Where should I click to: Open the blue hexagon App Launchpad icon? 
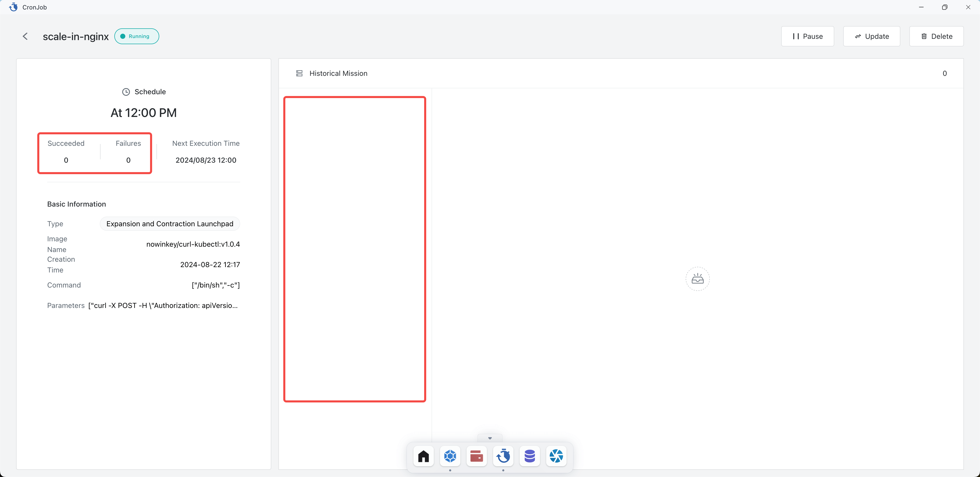coord(450,456)
